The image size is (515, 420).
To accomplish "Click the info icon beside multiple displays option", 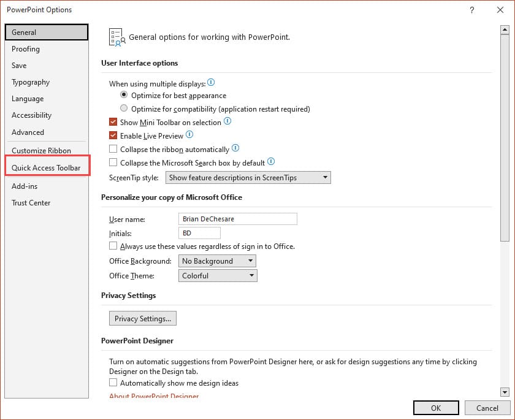I will (x=212, y=83).
